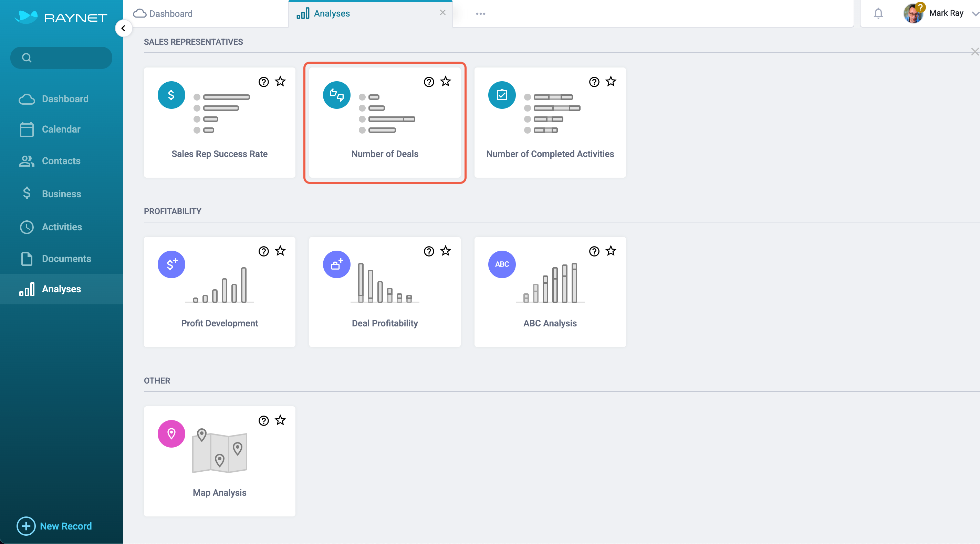The width and height of the screenshot is (980, 544).
Task: Click the notification bell icon
Action: pyautogui.click(x=878, y=14)
